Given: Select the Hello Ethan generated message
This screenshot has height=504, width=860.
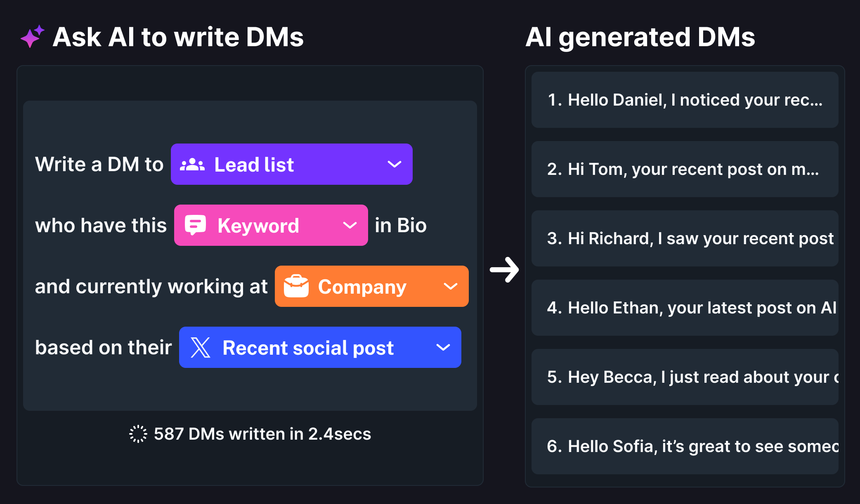Looking at the screenshot, I should (x=685, y=308).
